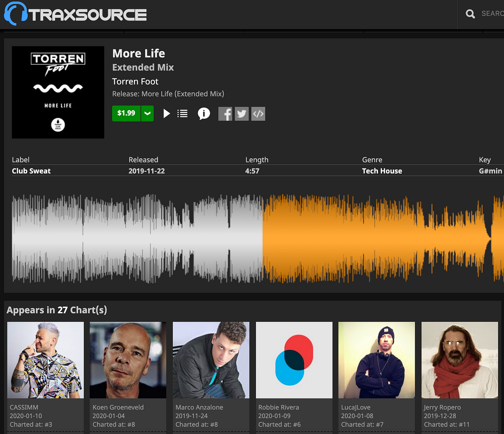Click the 'Appears in 27 Chart(s)' heading
This screenshot has height=434, width=504.
pyautogui.click(x=57, y=310)
